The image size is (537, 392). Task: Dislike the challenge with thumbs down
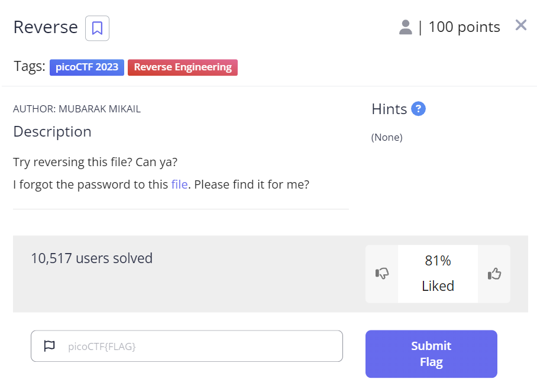(382, 273)
